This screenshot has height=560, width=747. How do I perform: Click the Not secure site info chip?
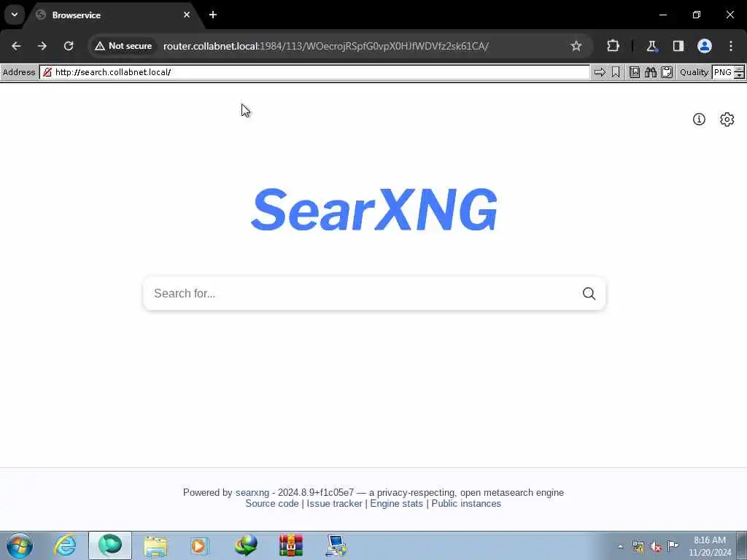(123, 46)
